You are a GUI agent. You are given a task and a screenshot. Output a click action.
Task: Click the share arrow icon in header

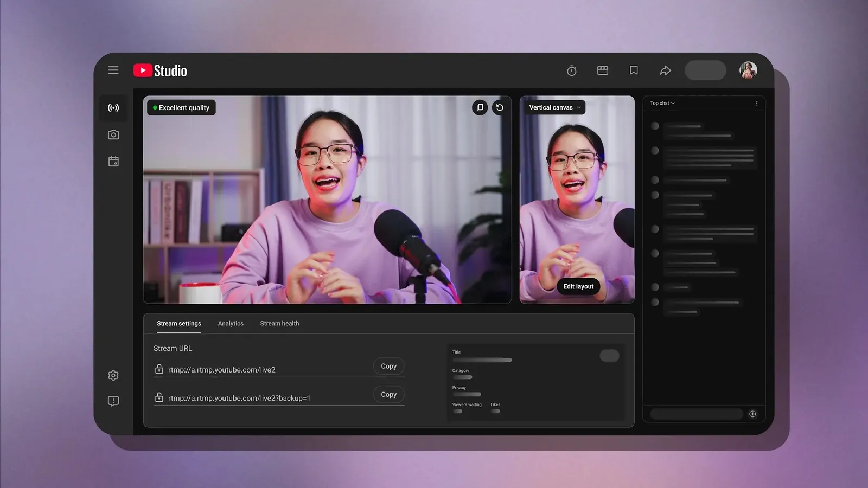666,70
